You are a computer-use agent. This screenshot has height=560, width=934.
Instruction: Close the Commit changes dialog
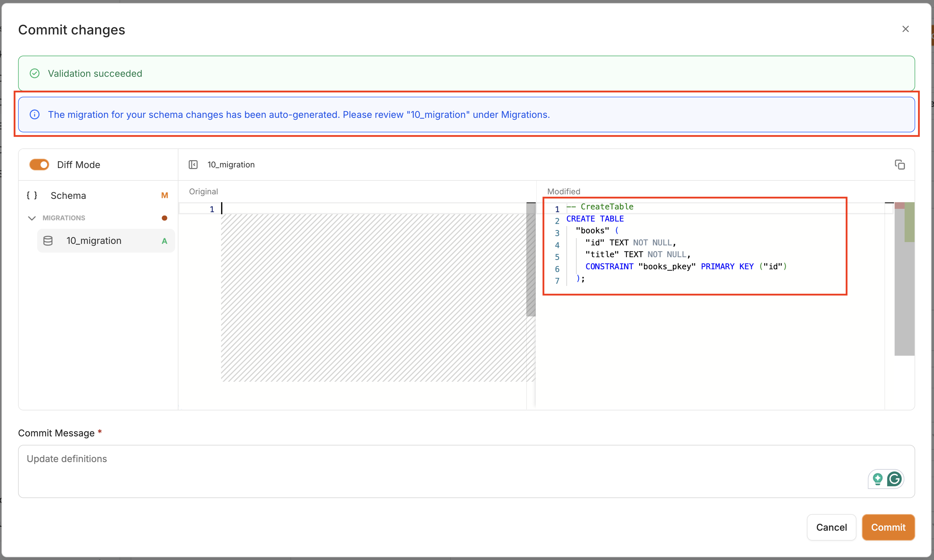[905, 29]
